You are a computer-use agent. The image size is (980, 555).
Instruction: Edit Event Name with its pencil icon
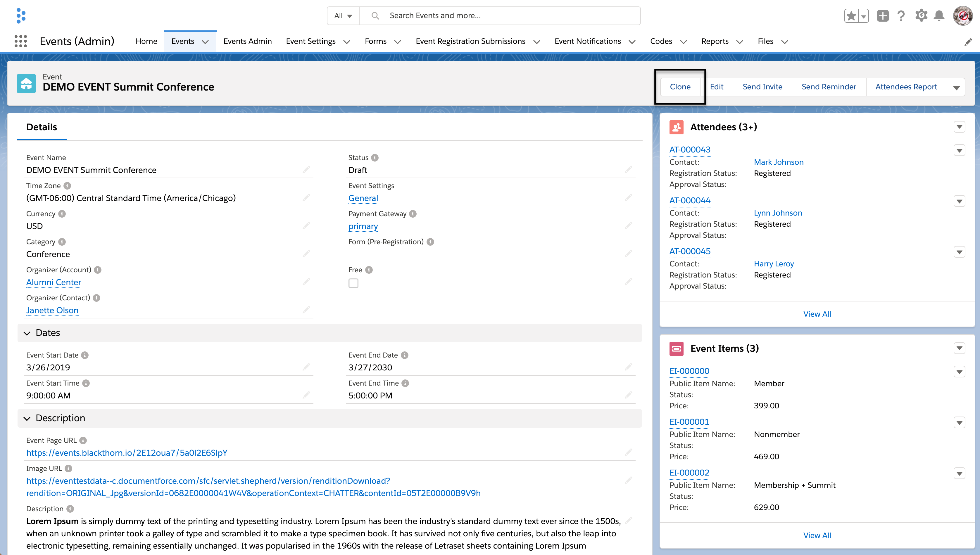click(306, 170)
